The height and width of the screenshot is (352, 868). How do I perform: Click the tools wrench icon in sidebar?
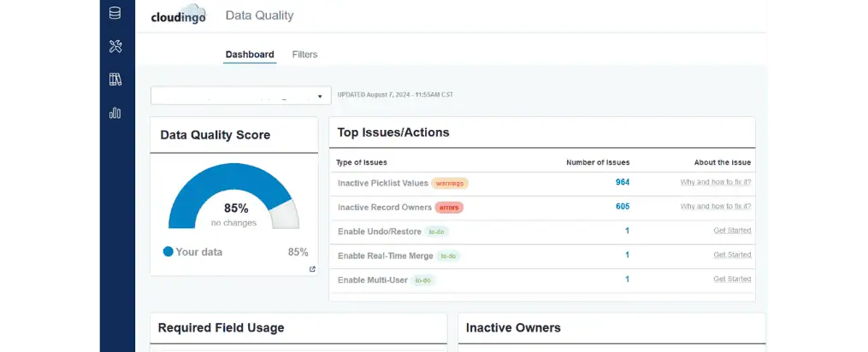click(115, 46)
